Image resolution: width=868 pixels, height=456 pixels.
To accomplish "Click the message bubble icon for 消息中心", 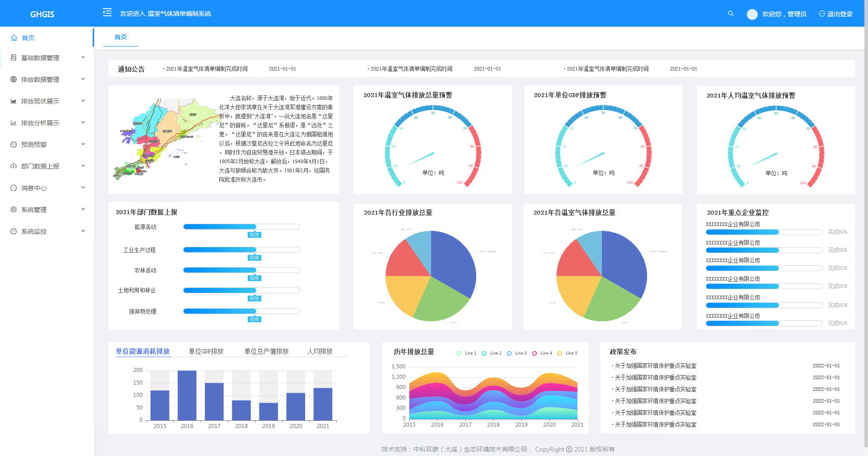I will (x=14, y=188).
